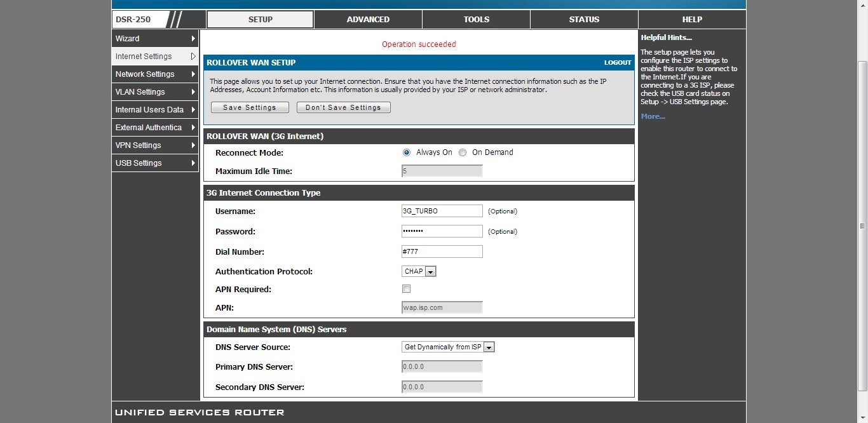Viewport: 868px width, 423px height.
Task: Switch to the ADVANCED tab
Action: click(368, 20)
